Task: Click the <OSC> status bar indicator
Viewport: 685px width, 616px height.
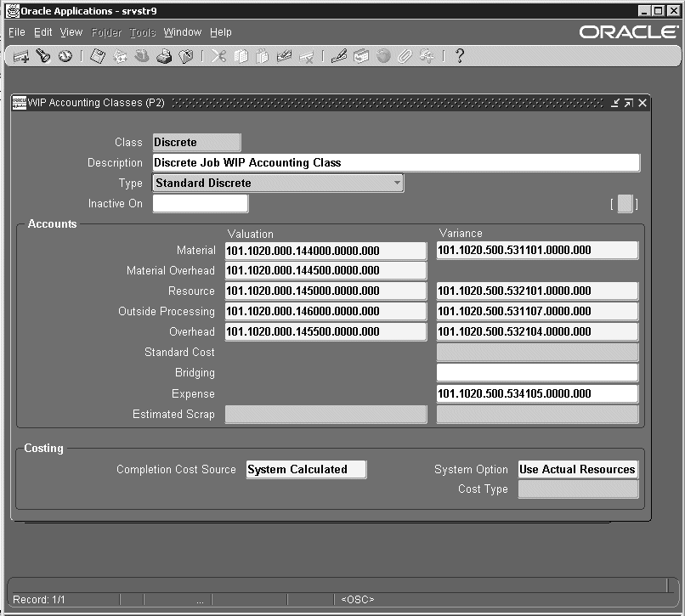Action: 357,600
